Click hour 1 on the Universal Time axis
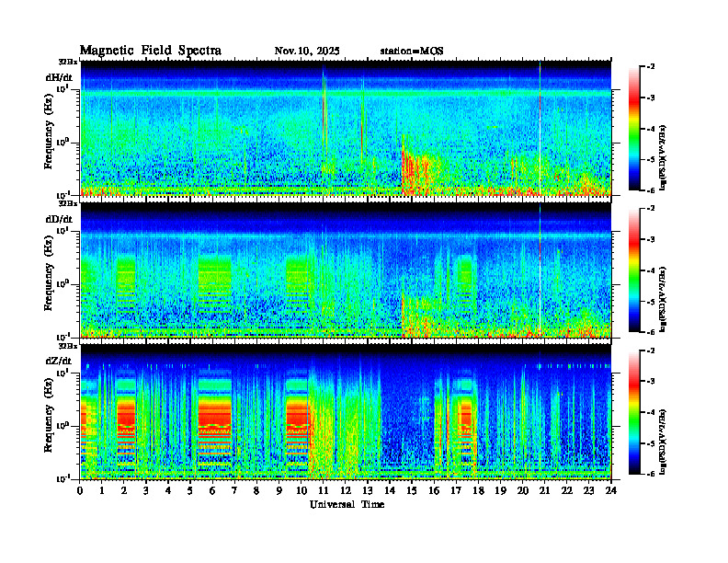 [102, 490]
